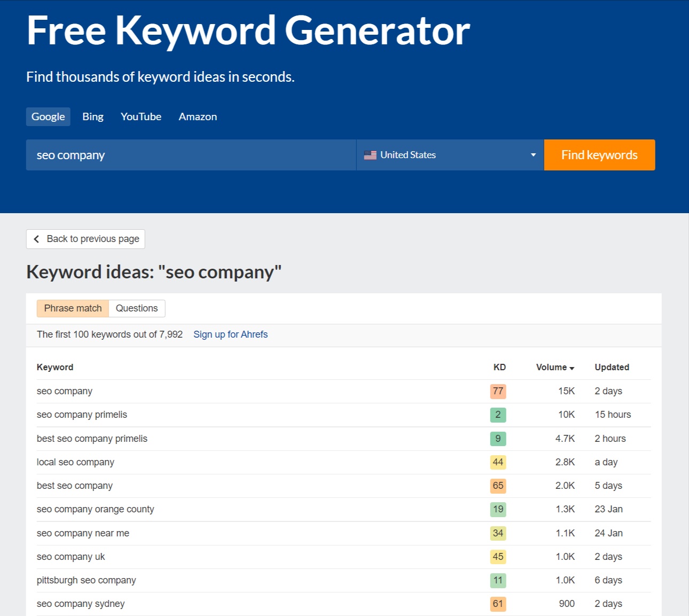Click the Volume column header to sort

point(551,367)
